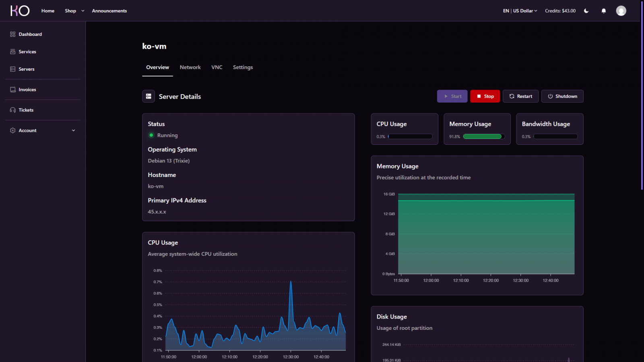Click the Tickets headset icon
Viewport: 644px width, 362px height.
click(13, 110)
